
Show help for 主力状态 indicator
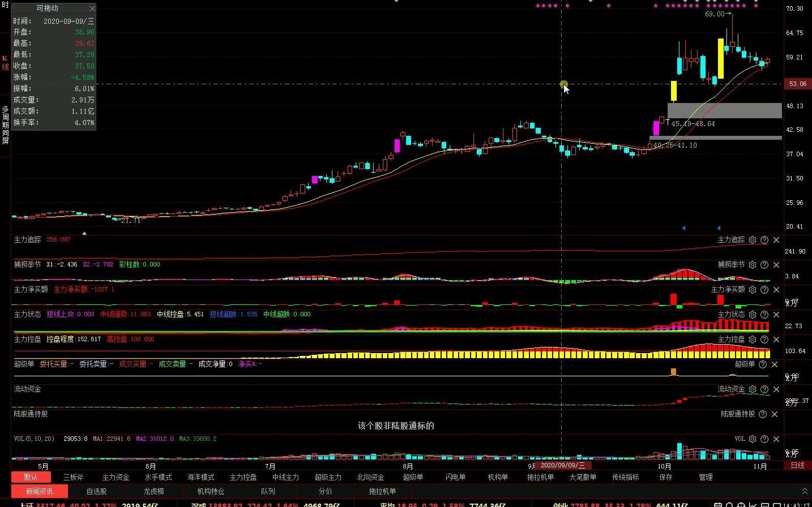[764, 315]
